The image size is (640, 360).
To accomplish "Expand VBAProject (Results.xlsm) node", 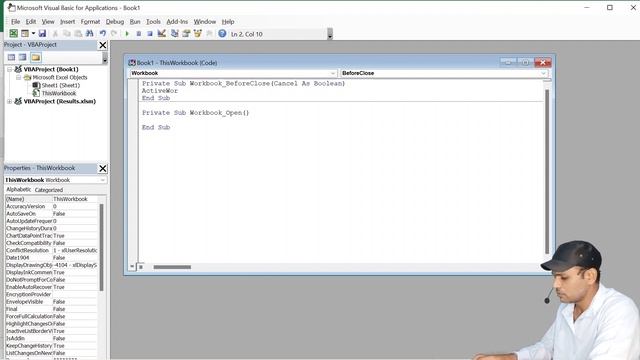I will point(9,101).
